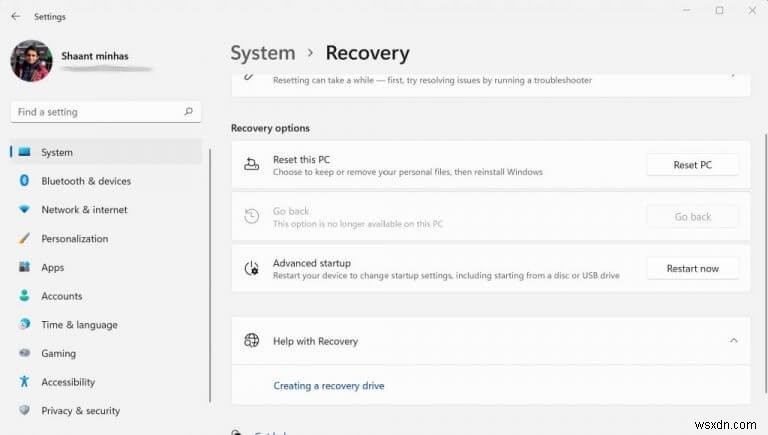The width and height of the screenshot is (768, 435).
Task: Click the Shaant minhas account name
Action: point(95,56)
